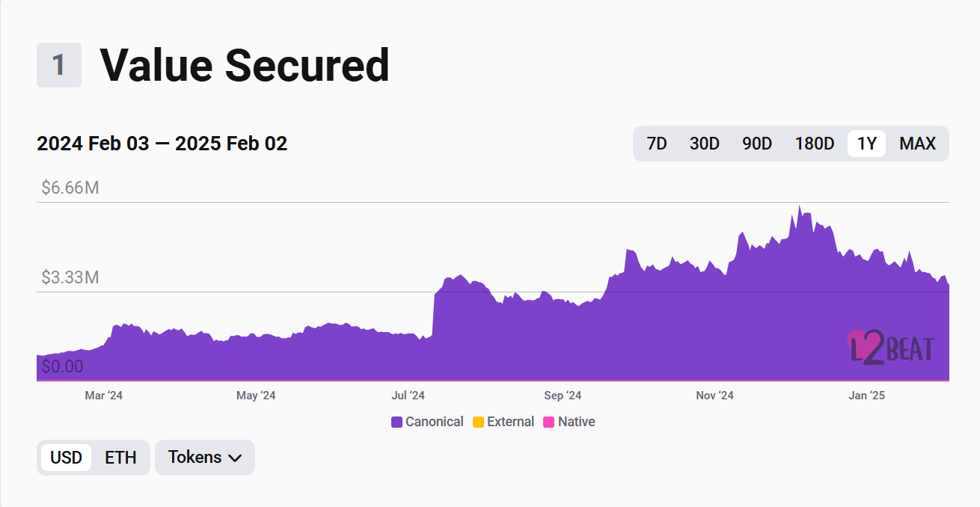Click the pink Native color swatch
The width and height of the screenshot is (980, 507).
click(x=549, y=422)
